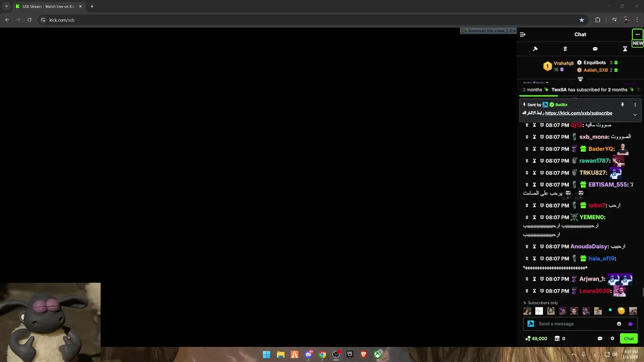Open the shop icon showing 0

559,338
